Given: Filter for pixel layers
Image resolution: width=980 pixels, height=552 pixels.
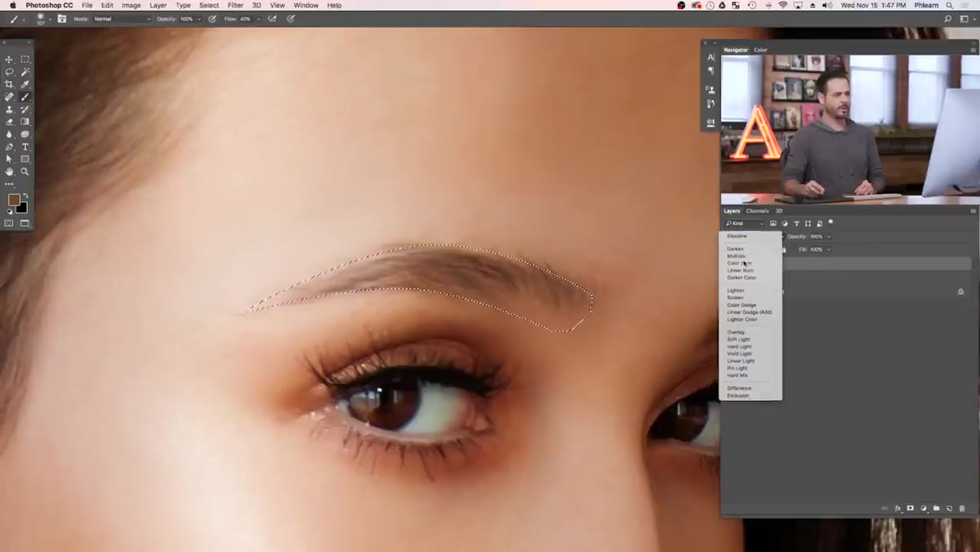Looking at the screenshot, I should (x=773, y=224).
